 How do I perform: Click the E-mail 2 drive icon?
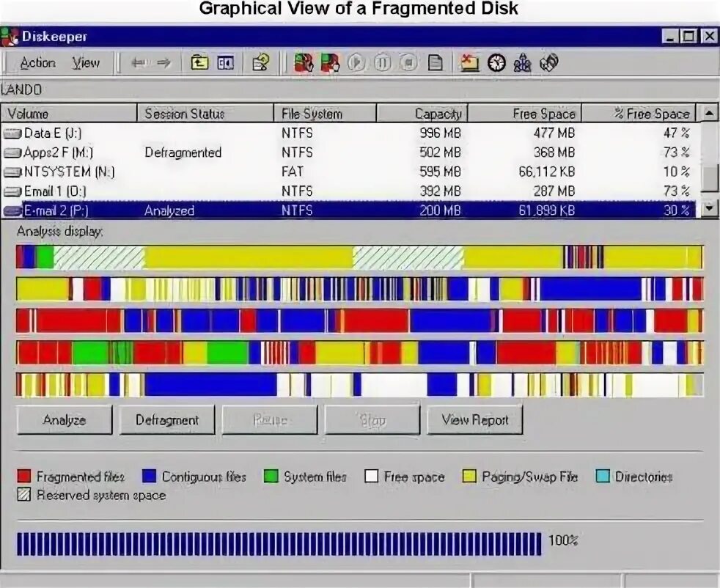click(x=12, y=210)
